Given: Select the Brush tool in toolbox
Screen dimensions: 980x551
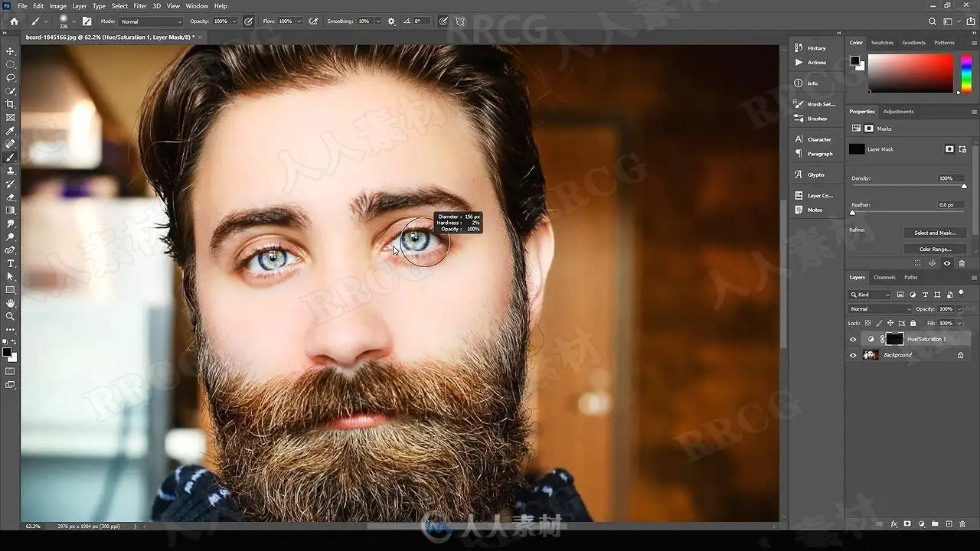Looking at the screenshot, I should (11, 158).
